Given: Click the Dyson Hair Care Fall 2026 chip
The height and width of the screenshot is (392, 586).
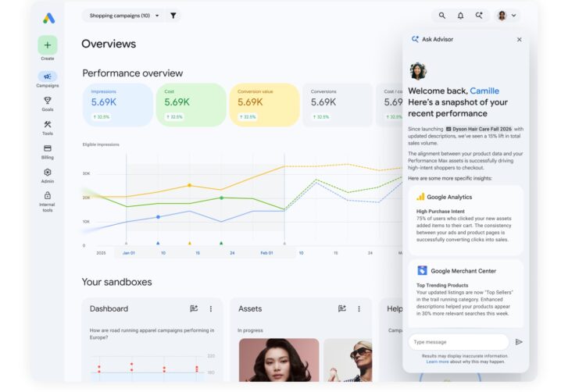Looking at the screenshot, I should click(x=479, y=129).
